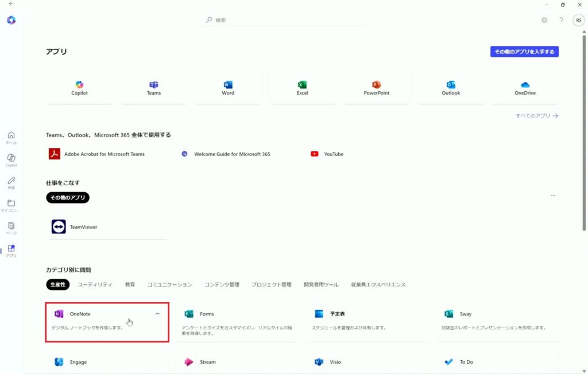Open the Copilot app tile

pyautogui.click(x=79, y=88)
